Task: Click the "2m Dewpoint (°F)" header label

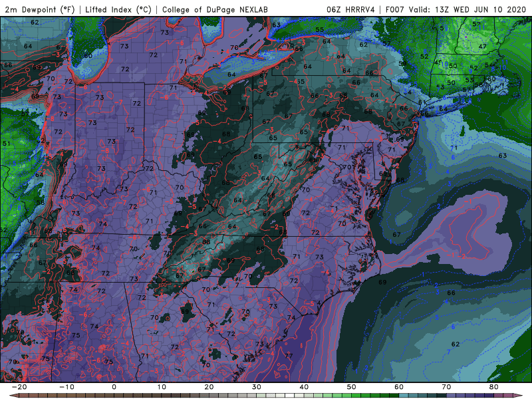Action: point(40,9)
